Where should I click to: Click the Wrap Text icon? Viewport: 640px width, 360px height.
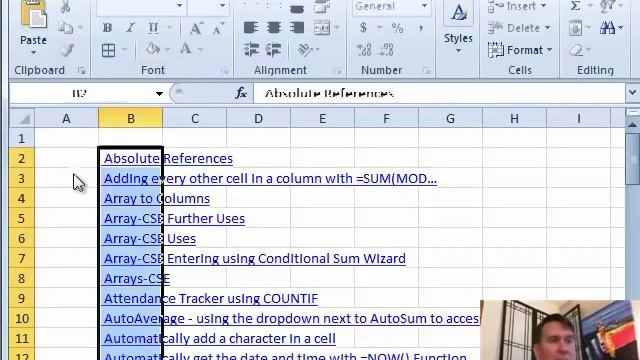[322, 7]
